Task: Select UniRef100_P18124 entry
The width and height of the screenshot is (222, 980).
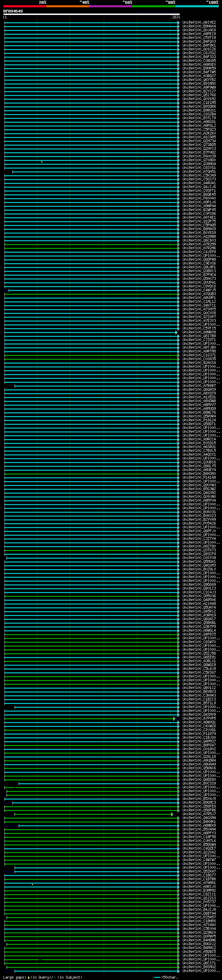Action: pyautogui.click(x=199, y=420)
